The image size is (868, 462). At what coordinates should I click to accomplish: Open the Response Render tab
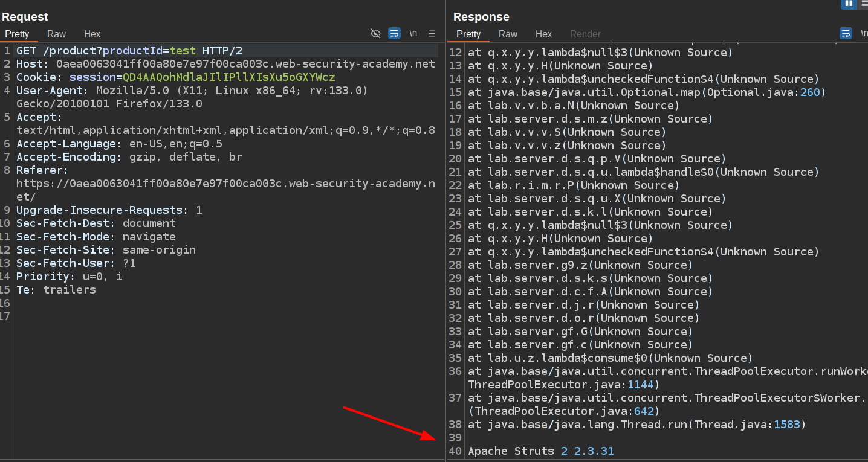585,34
